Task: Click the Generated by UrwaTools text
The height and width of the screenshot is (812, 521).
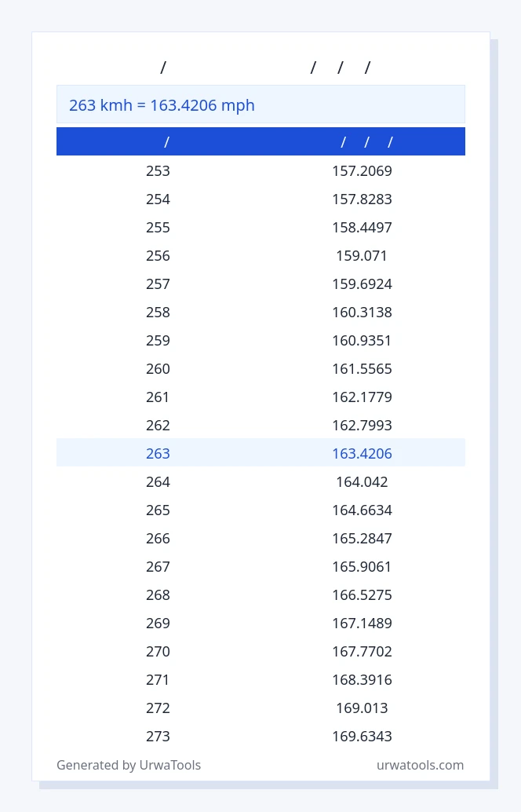Action: click(x=129, y=765)
